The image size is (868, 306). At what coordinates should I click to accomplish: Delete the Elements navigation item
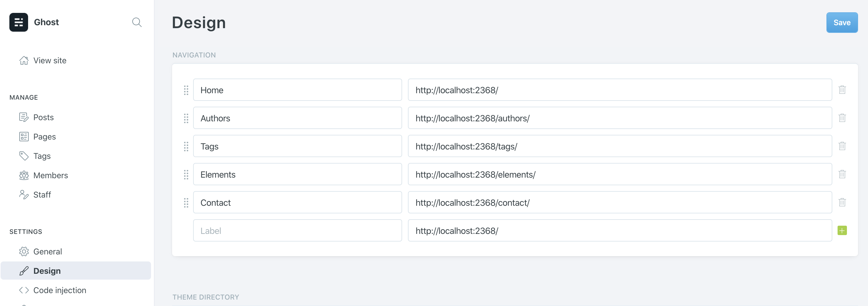[842, 174]
